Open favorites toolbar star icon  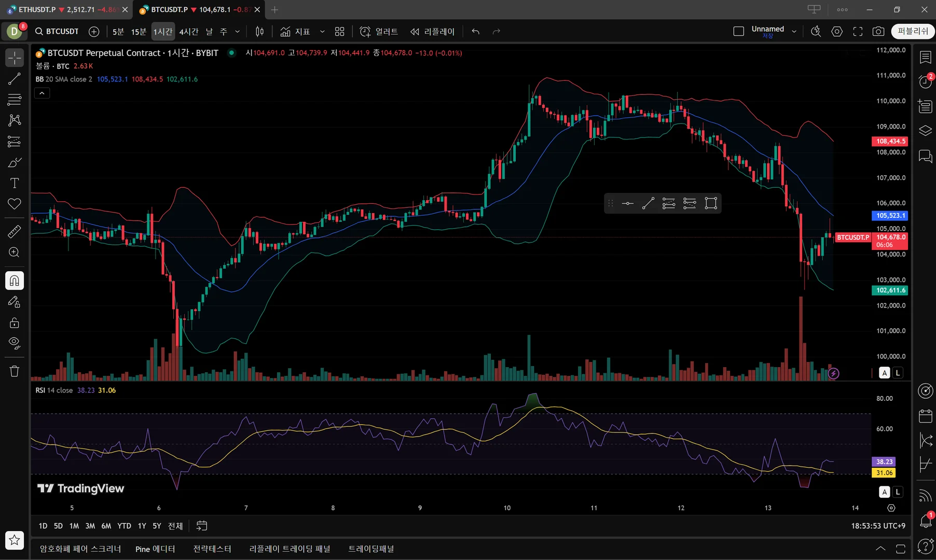coord(15,540)
